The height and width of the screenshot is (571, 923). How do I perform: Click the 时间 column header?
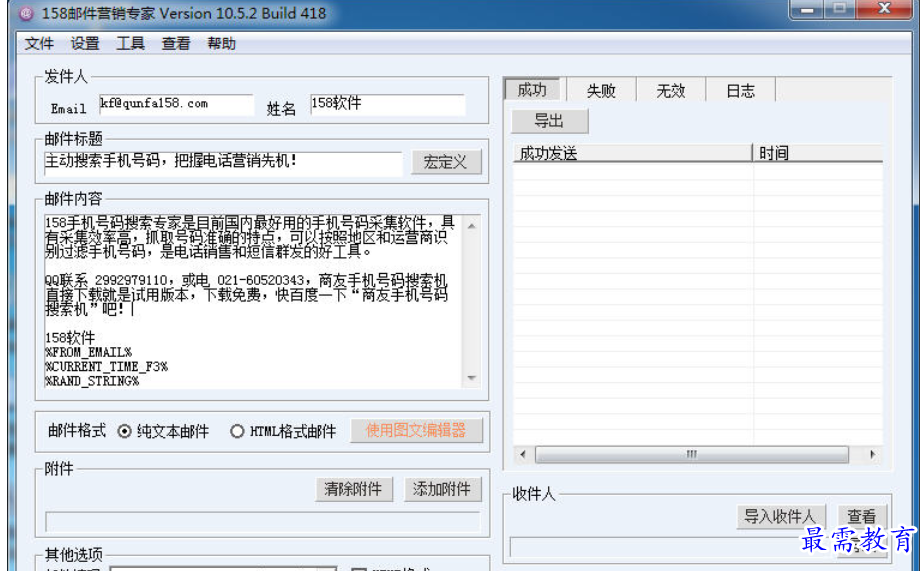(818, 153)
